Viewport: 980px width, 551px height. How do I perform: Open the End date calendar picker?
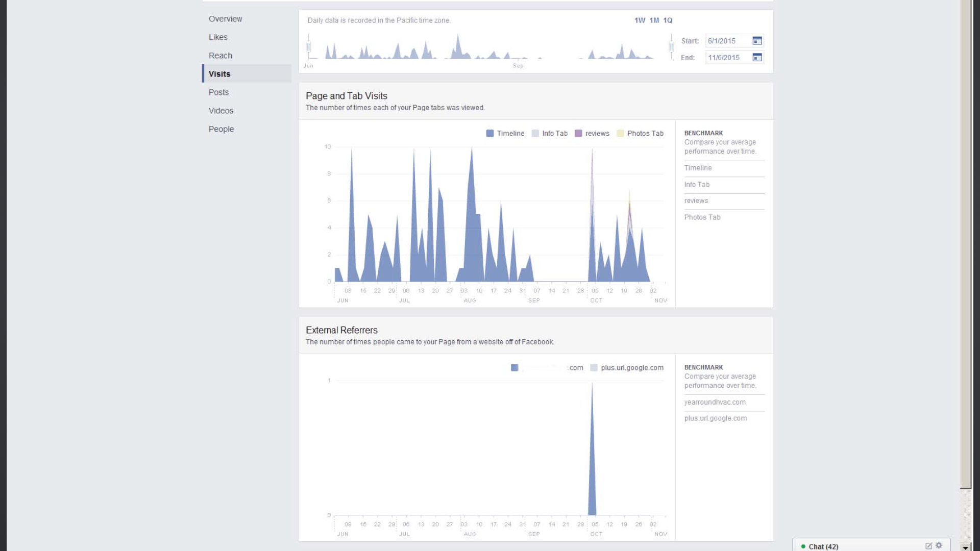757,58
